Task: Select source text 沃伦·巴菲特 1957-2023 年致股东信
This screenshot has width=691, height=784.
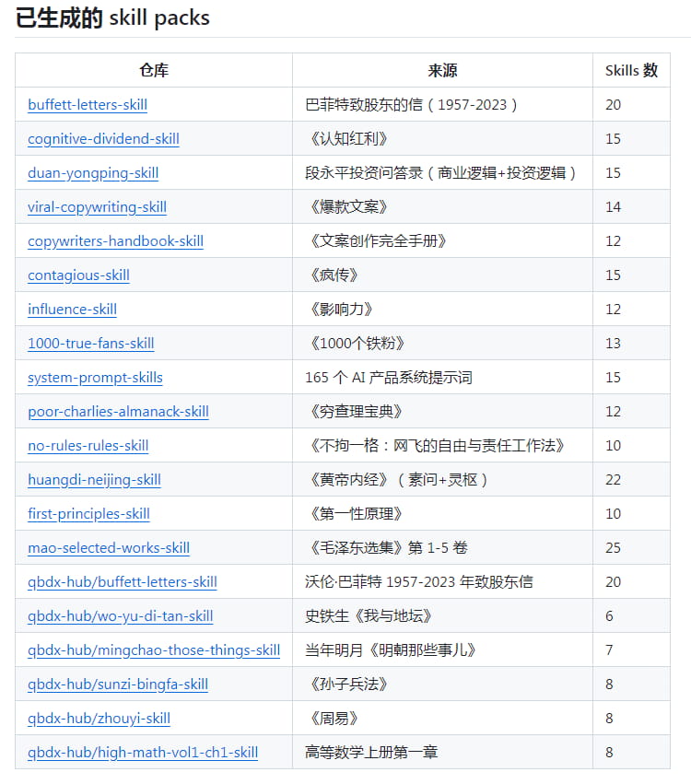Action: click(x=419, y=581)
